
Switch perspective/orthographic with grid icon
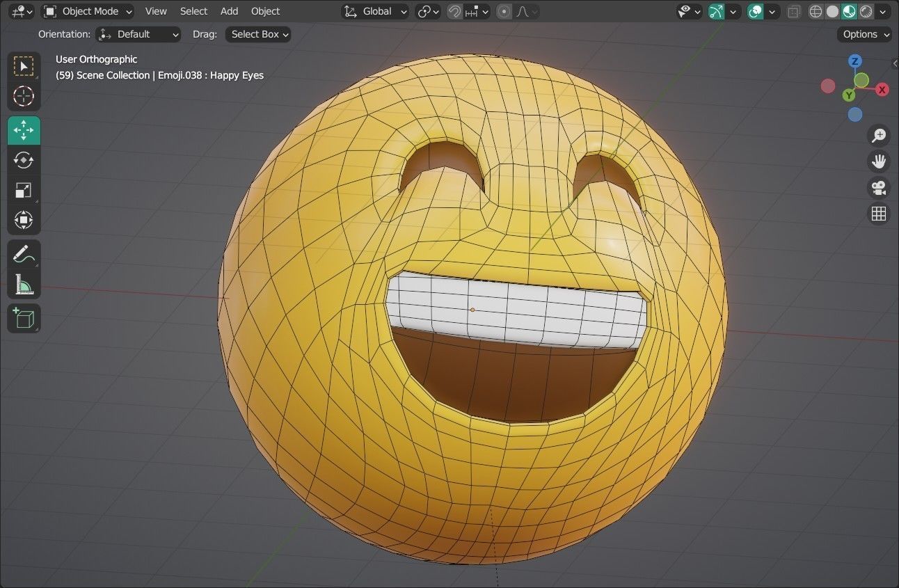pos(879,214)
